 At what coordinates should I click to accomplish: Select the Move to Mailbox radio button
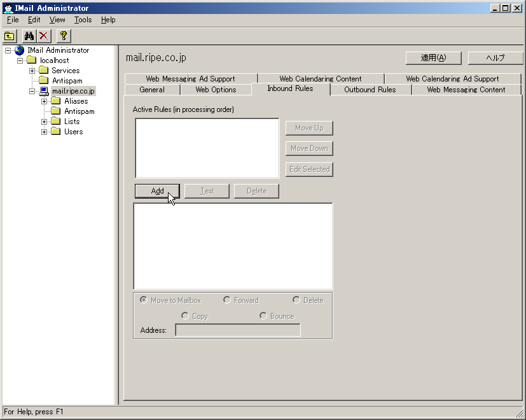tap(144, 300)
